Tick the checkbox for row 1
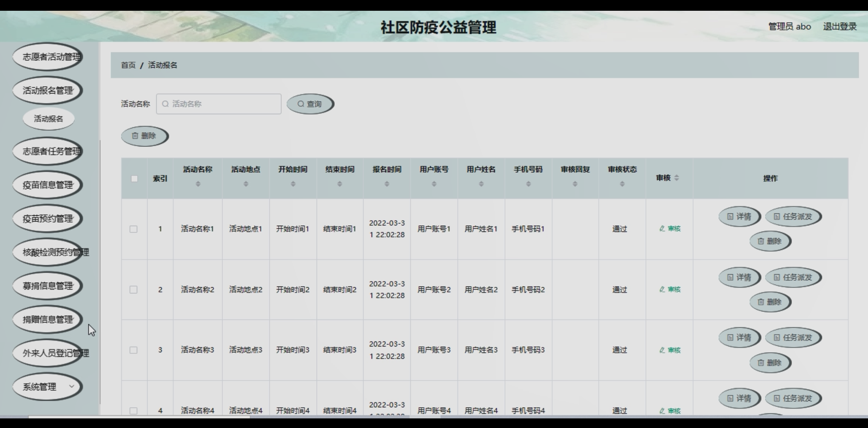 tap(133, 229)
